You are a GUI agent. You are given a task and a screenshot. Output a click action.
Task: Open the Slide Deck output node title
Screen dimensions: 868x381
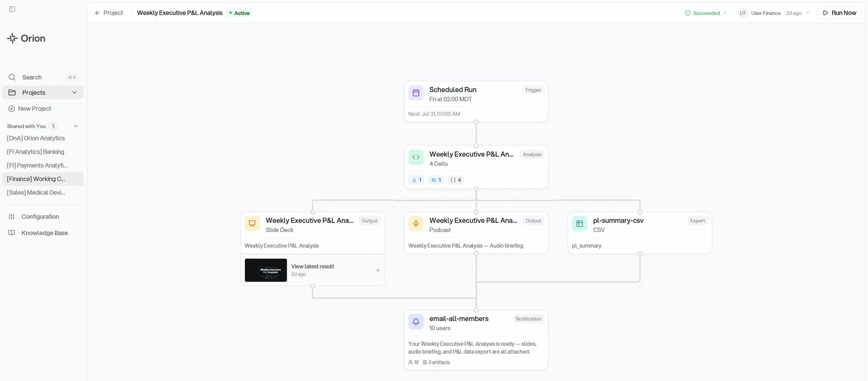(309, 220)
